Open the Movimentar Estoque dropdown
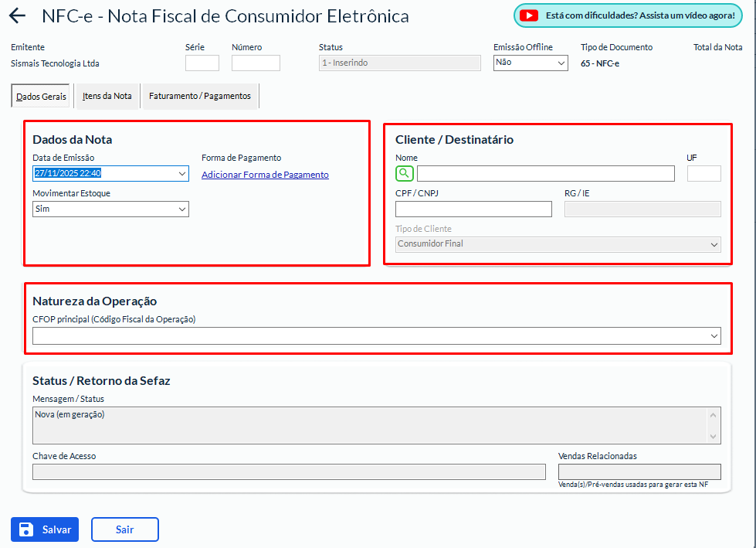The width and height of the screenshot is (756, 548). (x=110, y=209)
